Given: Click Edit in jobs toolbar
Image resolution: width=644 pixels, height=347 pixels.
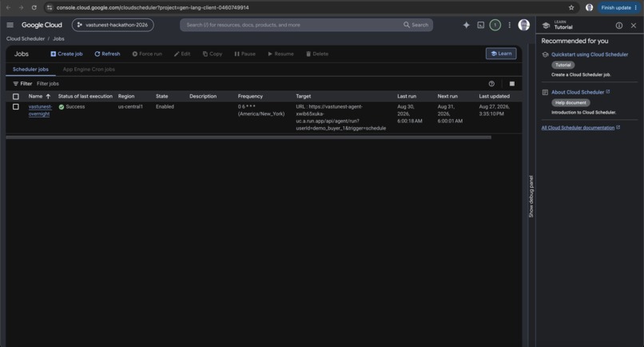Looking at the screenshot, I should [182, 54].
